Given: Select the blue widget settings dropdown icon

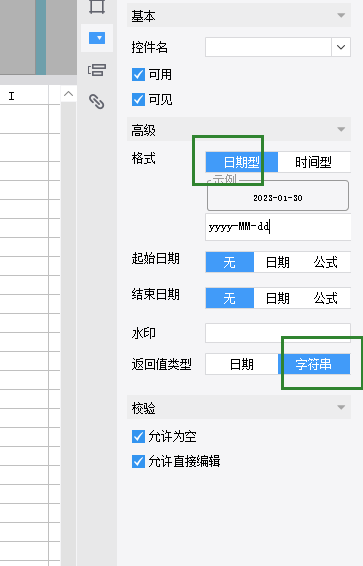Looking at the screenshot, I should pos(97,38).
